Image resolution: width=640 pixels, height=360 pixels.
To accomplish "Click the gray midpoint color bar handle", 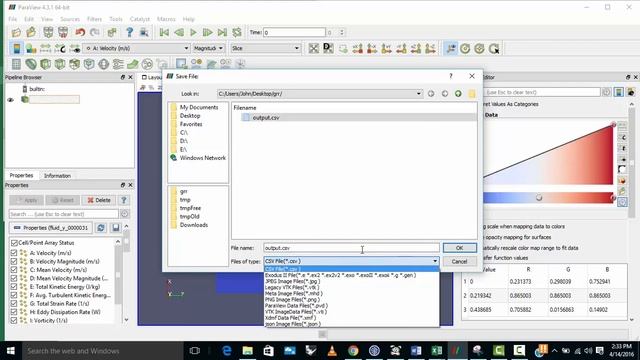I will coord(539,198).
